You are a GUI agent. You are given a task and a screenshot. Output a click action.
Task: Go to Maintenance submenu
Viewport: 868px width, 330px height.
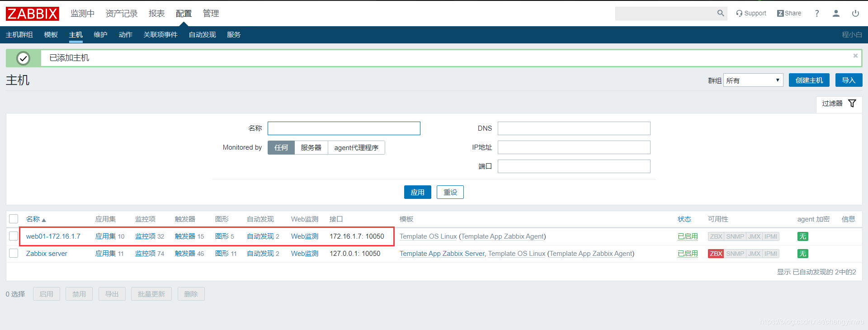pyautogui.click(x=100, y=35)
